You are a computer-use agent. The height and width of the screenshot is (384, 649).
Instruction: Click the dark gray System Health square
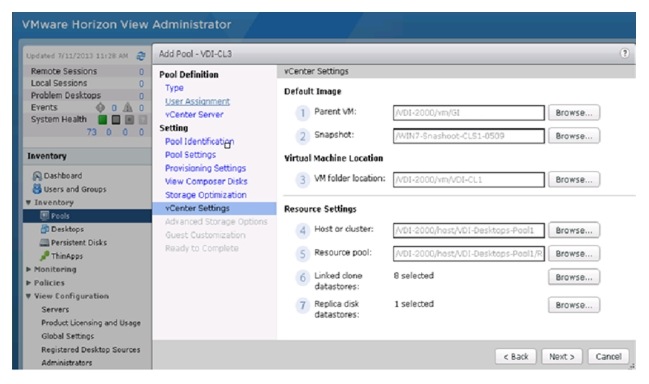click(x=116, y=120)
